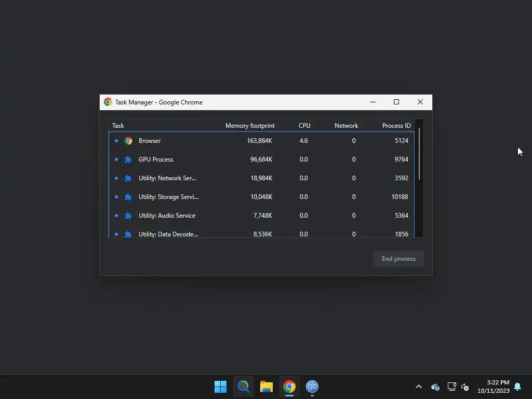532x399 pixels.
Task: Sort by the CPU column header
Action: 296,126
